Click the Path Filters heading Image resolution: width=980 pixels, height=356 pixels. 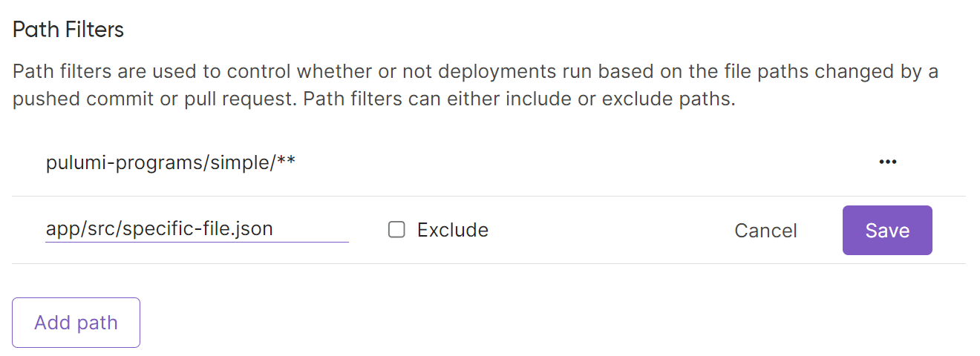[x=68, y=30]
